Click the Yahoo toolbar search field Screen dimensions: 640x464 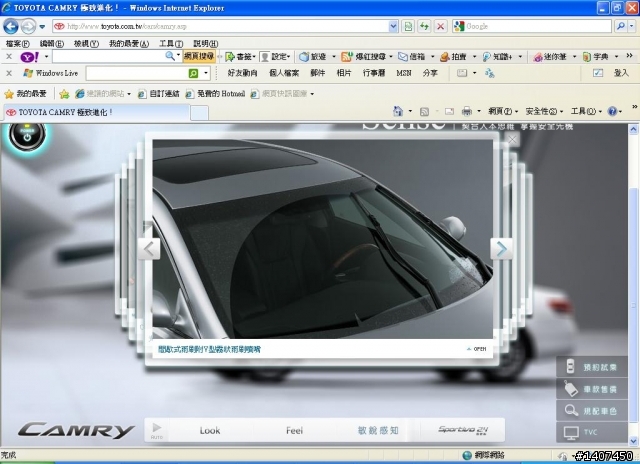click(109, 56)
